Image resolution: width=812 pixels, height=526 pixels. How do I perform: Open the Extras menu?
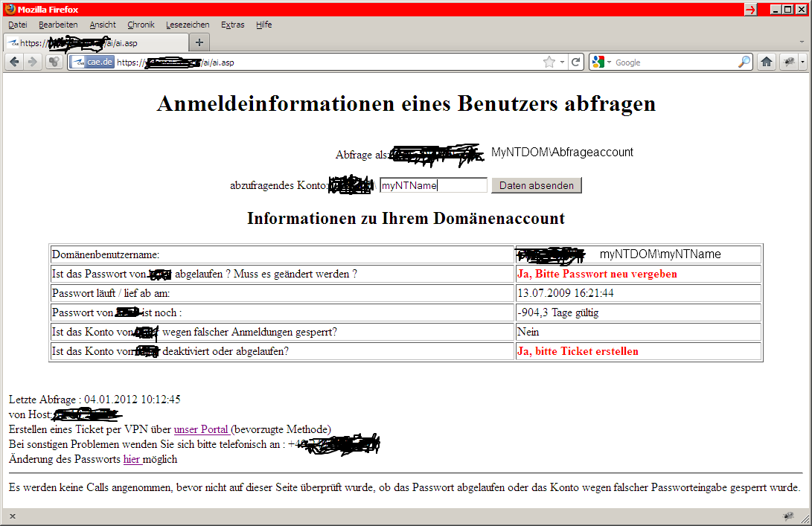[x=232, y=25]
